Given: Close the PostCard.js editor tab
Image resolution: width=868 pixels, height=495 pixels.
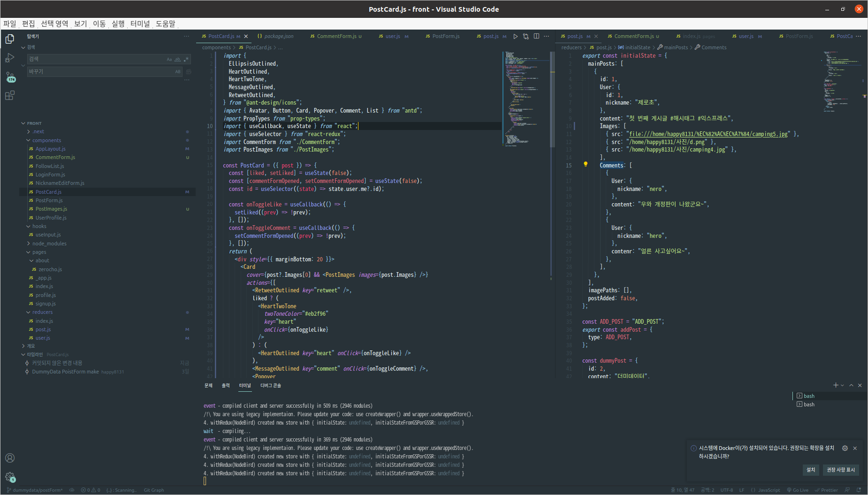Looking at the screenshot, I should click(x=246, y=36).
